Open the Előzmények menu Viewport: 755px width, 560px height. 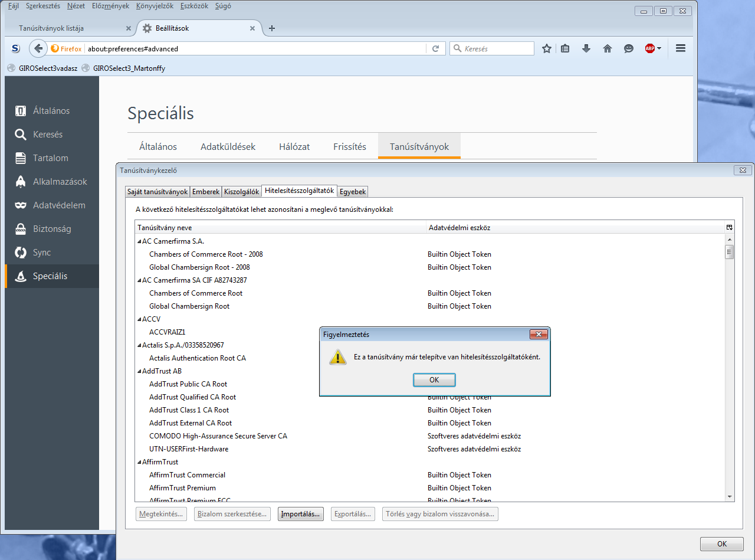(x=111, y=6)
